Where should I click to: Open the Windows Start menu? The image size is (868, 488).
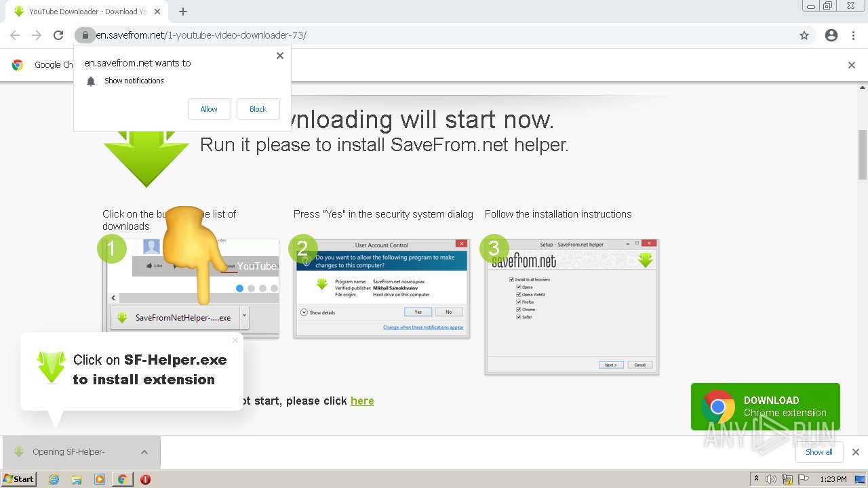pos(19,479)
